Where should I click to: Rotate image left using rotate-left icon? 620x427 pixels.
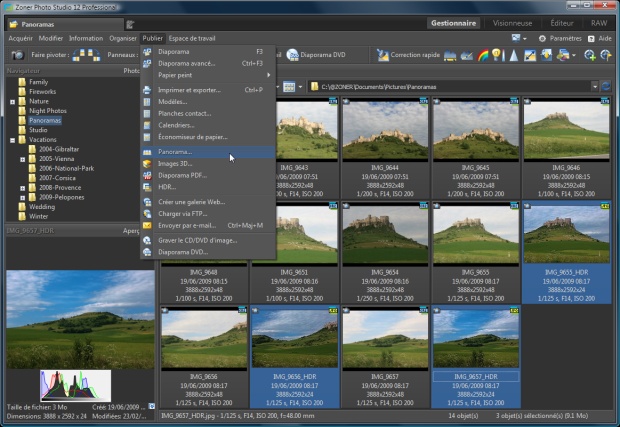pos(79,55)
